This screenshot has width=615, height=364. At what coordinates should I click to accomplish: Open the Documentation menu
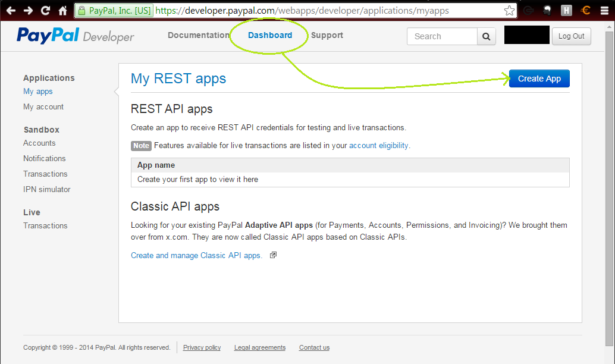tap(199, 35)
